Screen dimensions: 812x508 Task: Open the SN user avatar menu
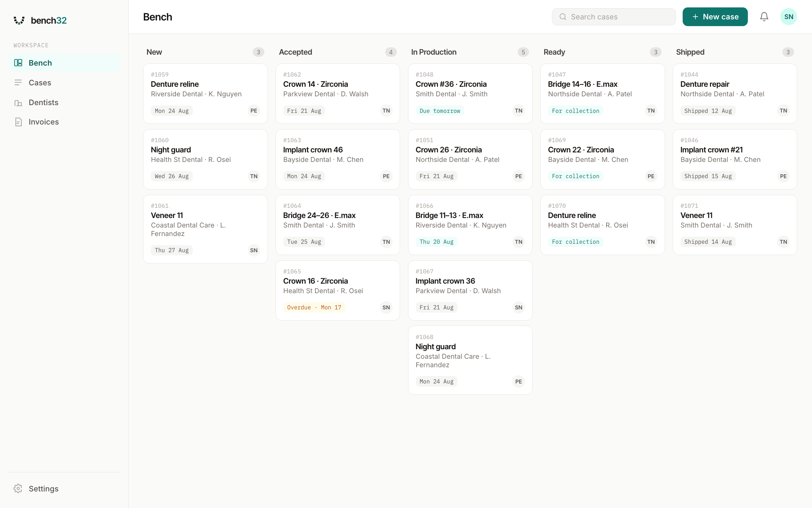(789, 17)
